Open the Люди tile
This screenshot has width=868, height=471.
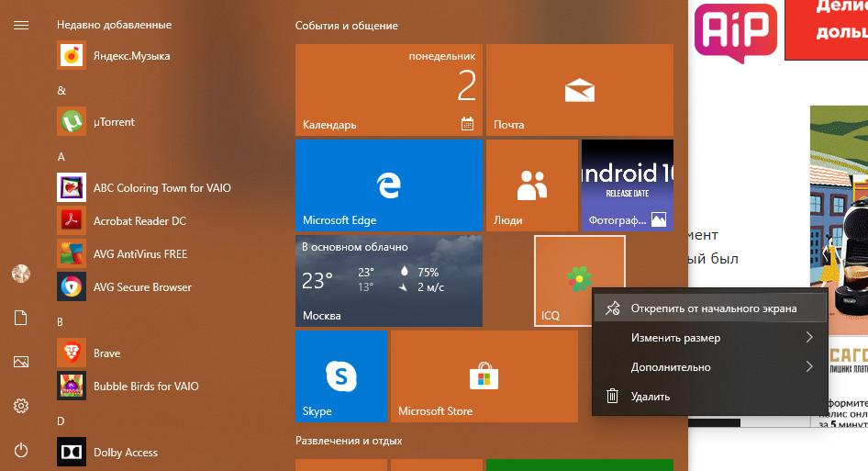532,185
